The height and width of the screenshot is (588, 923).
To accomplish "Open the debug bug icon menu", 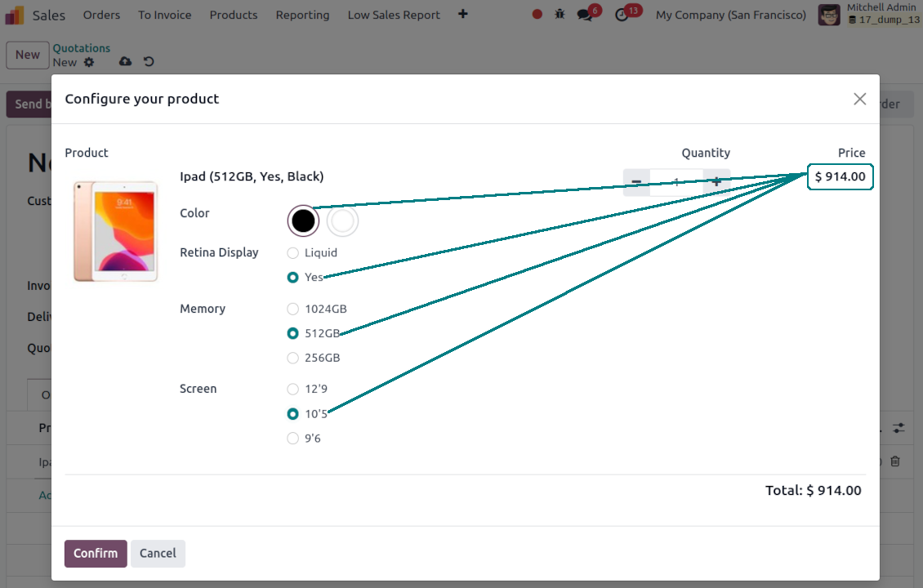I will click(560, 14).
